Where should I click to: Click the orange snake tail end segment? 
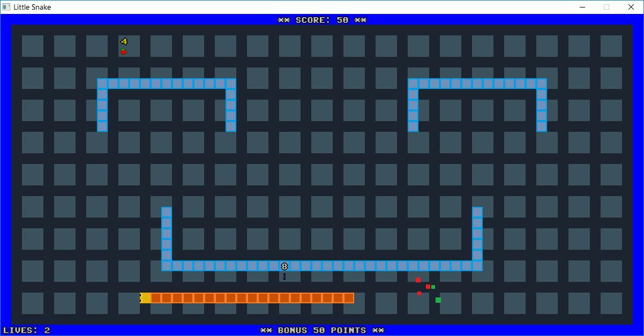349,298
